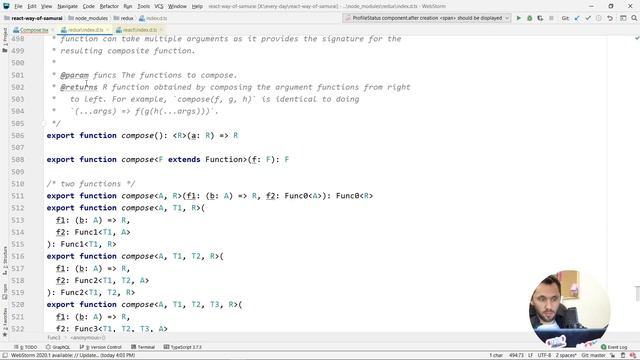This screenshot has height=360, width=640.
Task: Click the <anonymous>() breadcrumb below editor
Action: coord(88,338)
